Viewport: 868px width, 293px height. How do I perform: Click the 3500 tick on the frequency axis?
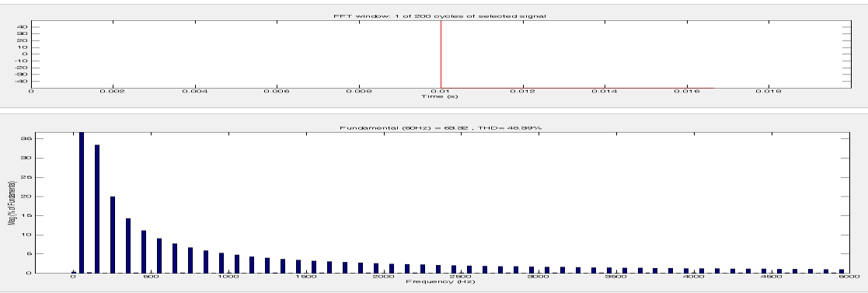[x=615, y=277]
